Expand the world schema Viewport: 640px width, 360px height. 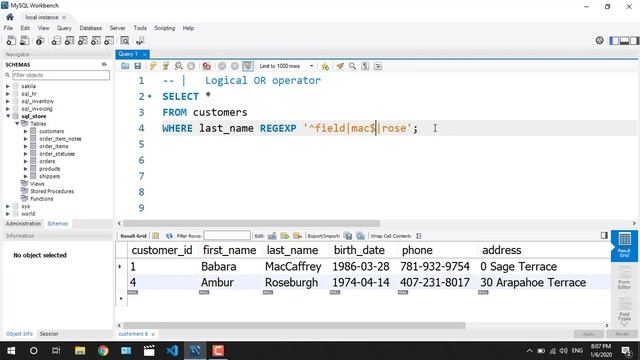[8, 213]
